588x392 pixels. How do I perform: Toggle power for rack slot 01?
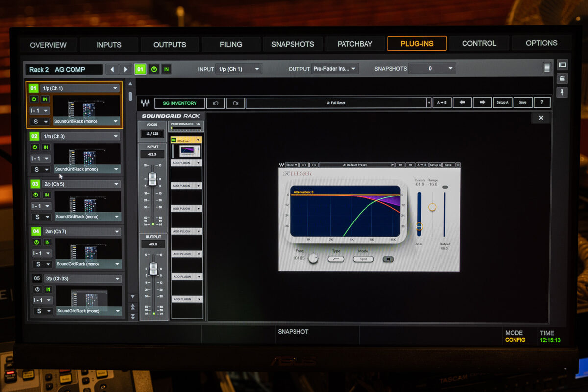point(34,99)
